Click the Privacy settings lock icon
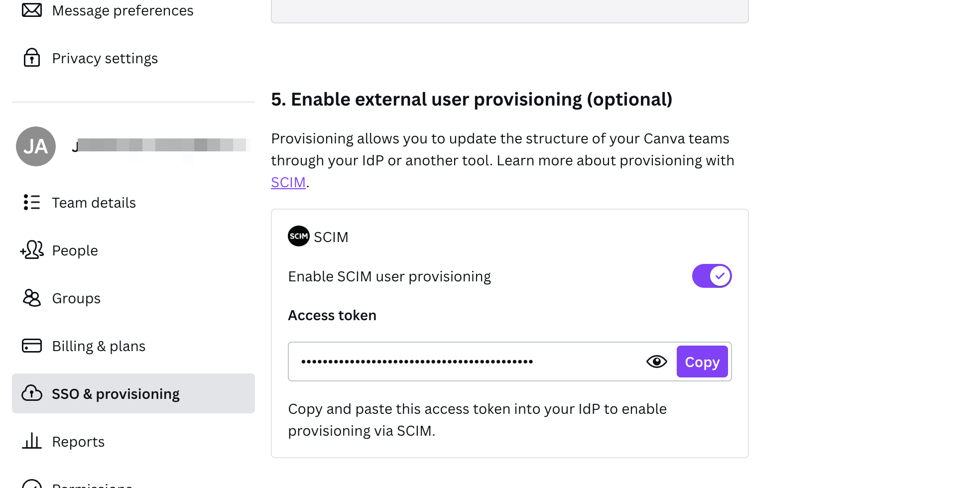 pyautogui.click(x=32, y=58)
